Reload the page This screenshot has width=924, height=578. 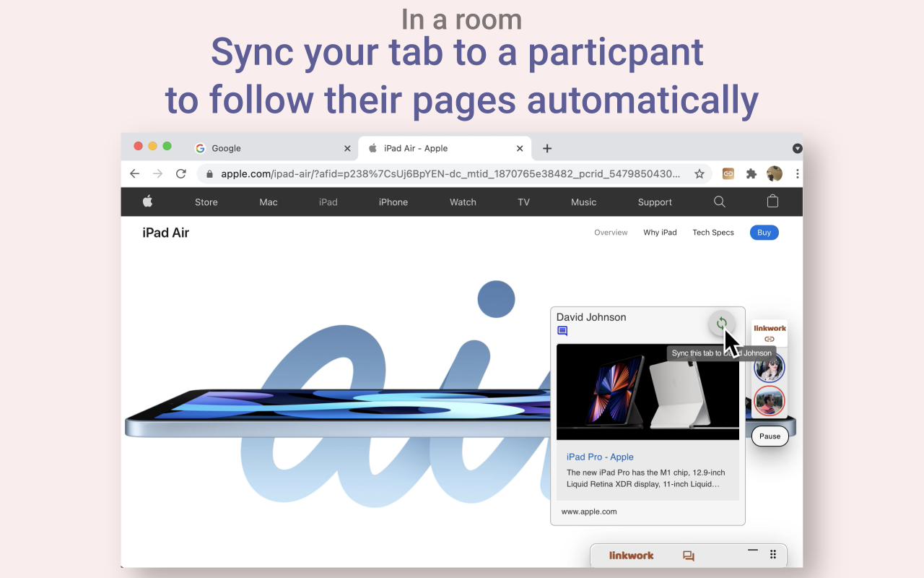[181, 174]
